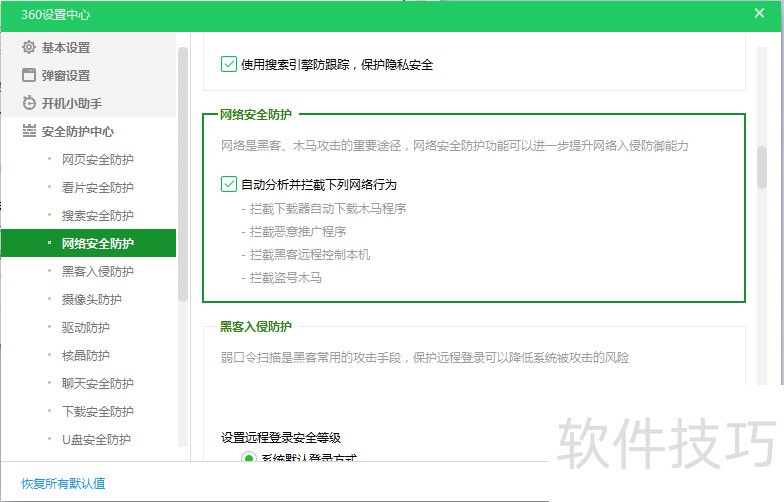Viewport: 784px width, 502px height.
Task: Click the main panel scrollbar thumb
Action: pos(762,167)
